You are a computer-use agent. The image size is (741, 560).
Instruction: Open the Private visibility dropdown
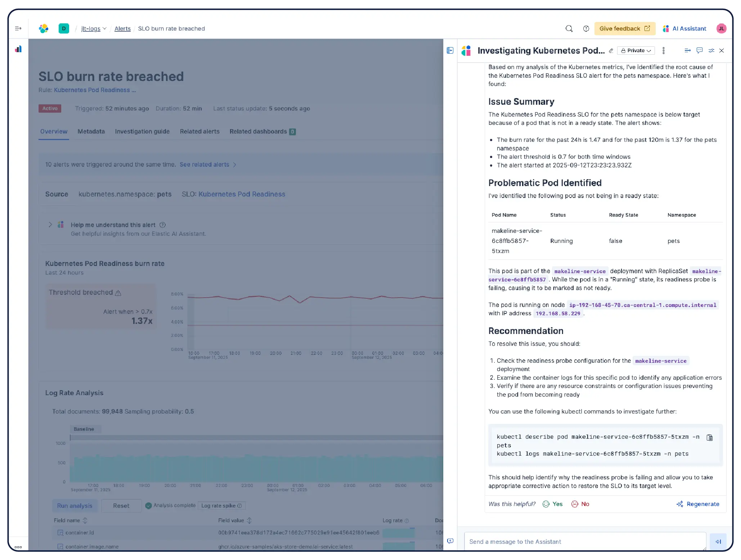636,50
